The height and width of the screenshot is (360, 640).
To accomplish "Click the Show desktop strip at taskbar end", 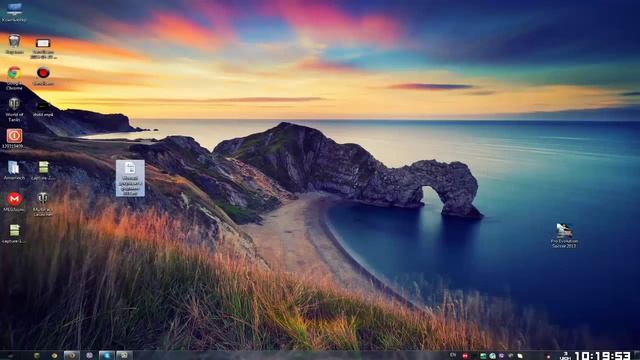I will (x=637, y=356).
